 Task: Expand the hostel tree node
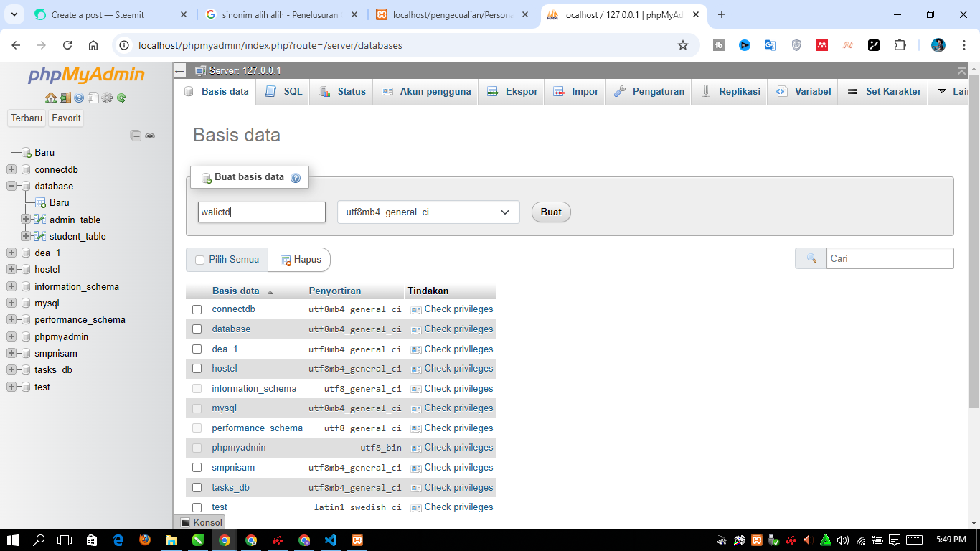(11, 270)
